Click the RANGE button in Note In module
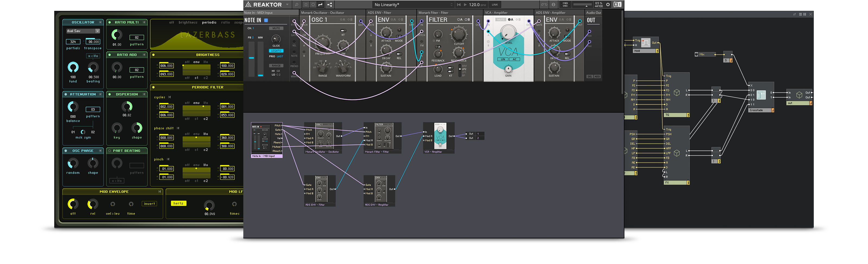Viewport: 868px width, 264px height. point(276,66)
